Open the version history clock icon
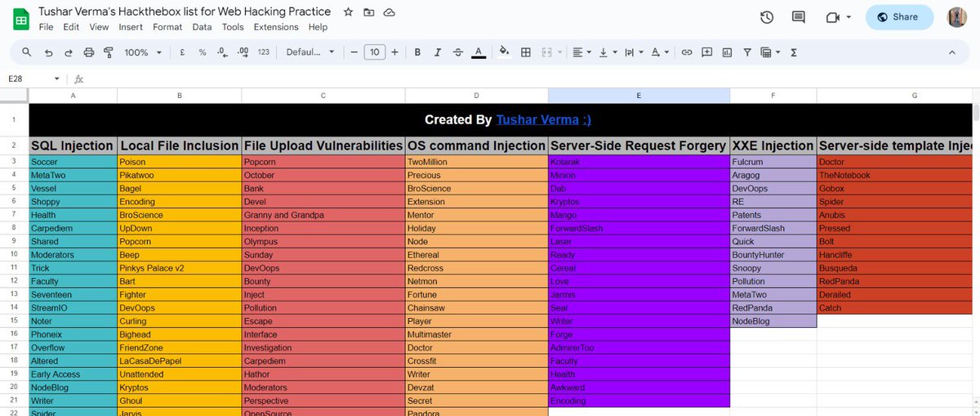This screenshot has height=416, width=980. (x=767, y=17)
